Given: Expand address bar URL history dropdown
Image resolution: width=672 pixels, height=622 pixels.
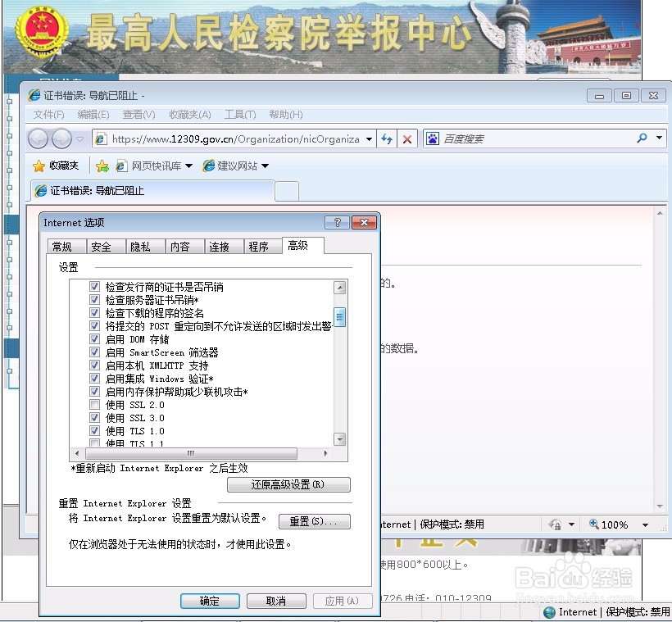Looking at the screenshot, I should pos(369,139).
